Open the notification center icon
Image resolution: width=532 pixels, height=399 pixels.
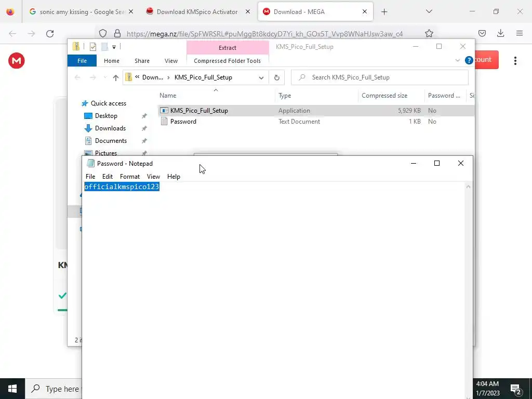tap(516, 389)
